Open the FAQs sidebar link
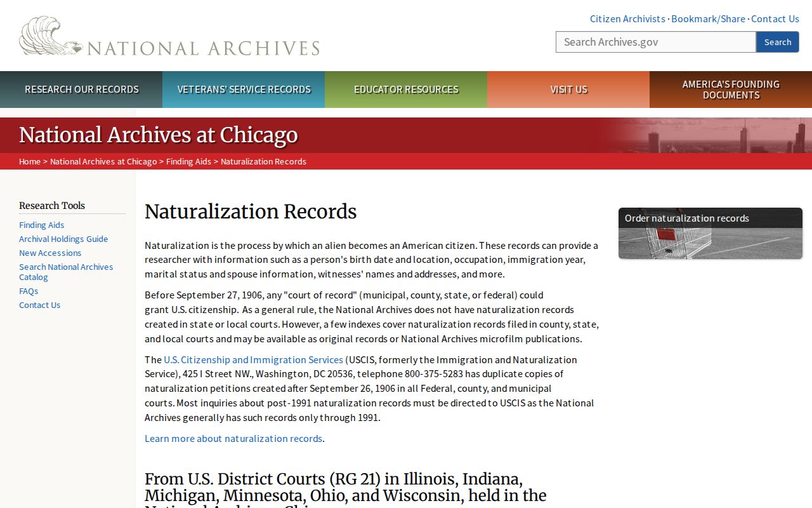This screenshot has height=508, width=812. tap(29, 291)
